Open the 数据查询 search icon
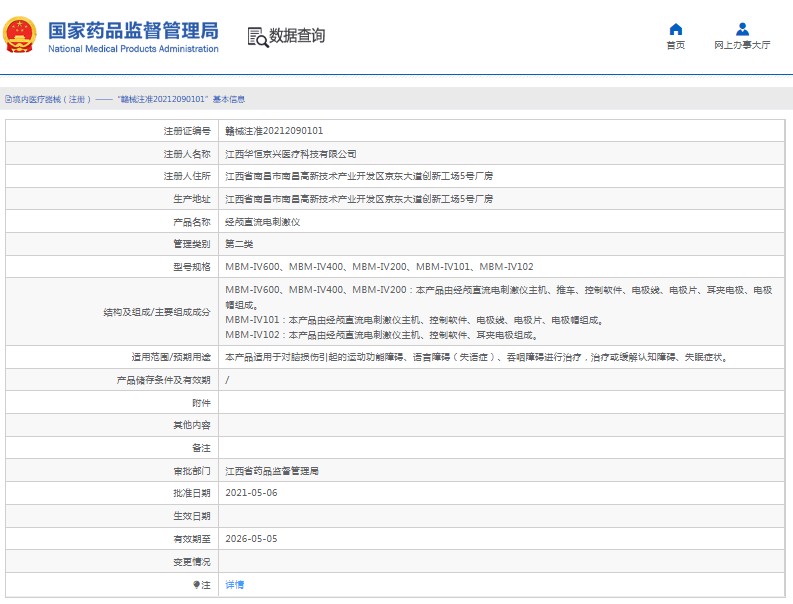The image size is (793, 604). (257, 37)
